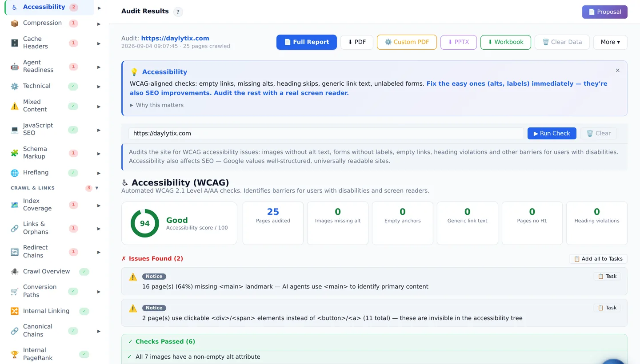Expand the Redirect Chains item arrow
This screenshot has height=364, width=640.
pos(99,252)
